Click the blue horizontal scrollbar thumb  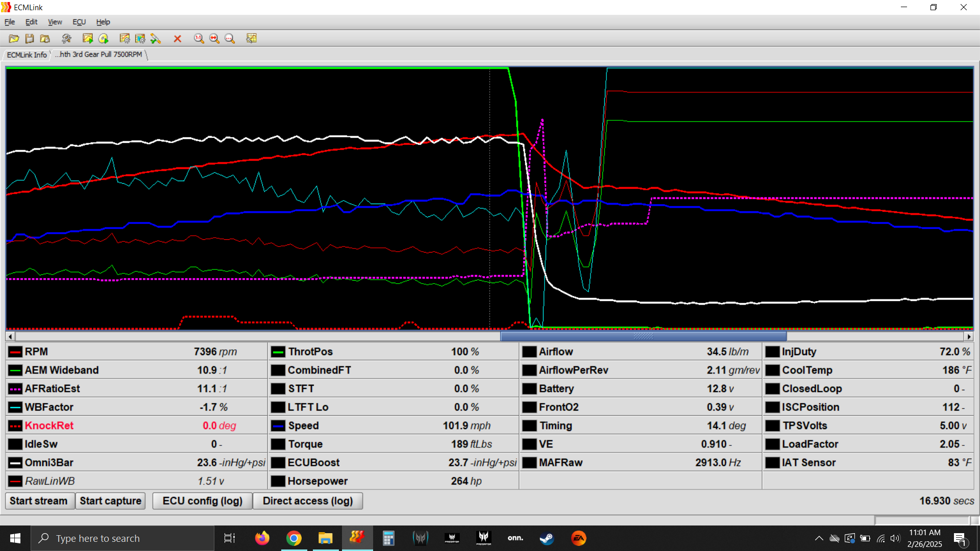(x=643, y=336)
